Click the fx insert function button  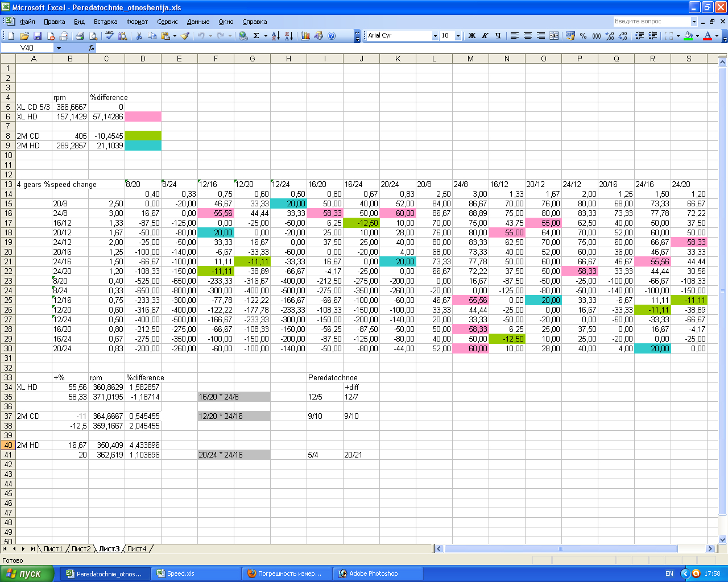[x=92, y=48]
